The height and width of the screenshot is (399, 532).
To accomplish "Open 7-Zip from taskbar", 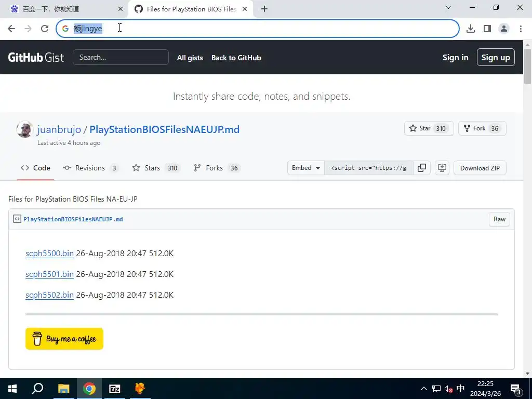I will pyautogui.click(x=115, y=389).
